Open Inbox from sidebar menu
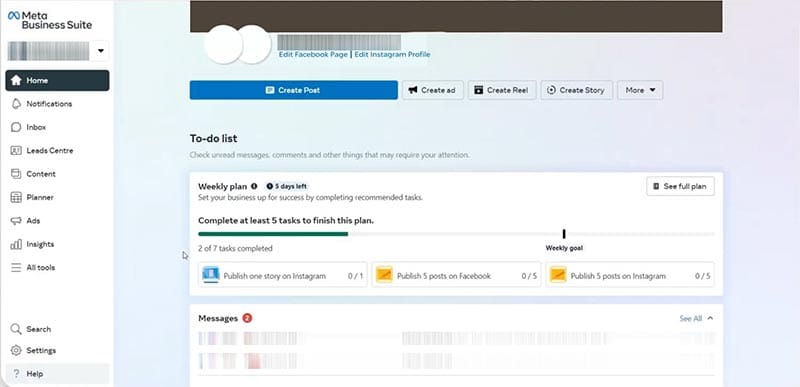Image resolution: width=800 pixels, height=387 pixels. pyautogui.click(x=57, y=127)
